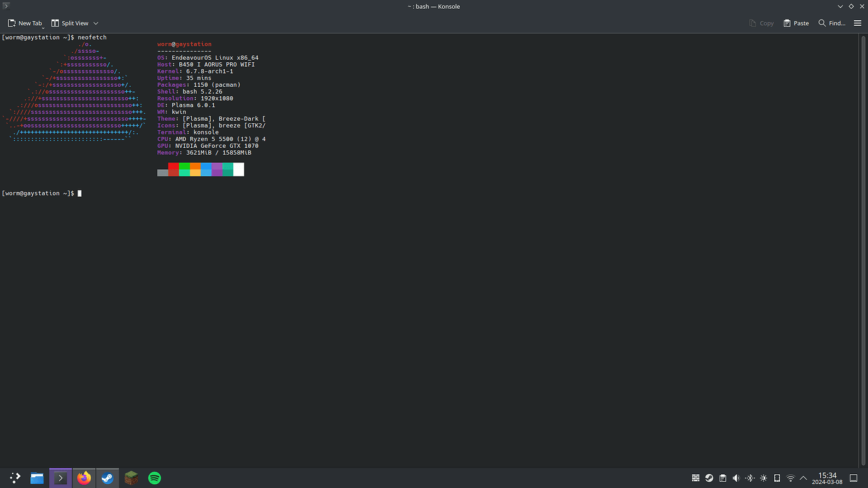The height and width of the screenshot is (488, 868).
Task: Click the 'Theme: [Plasma], Breeze-Dark' line
Action: point(211,119)
